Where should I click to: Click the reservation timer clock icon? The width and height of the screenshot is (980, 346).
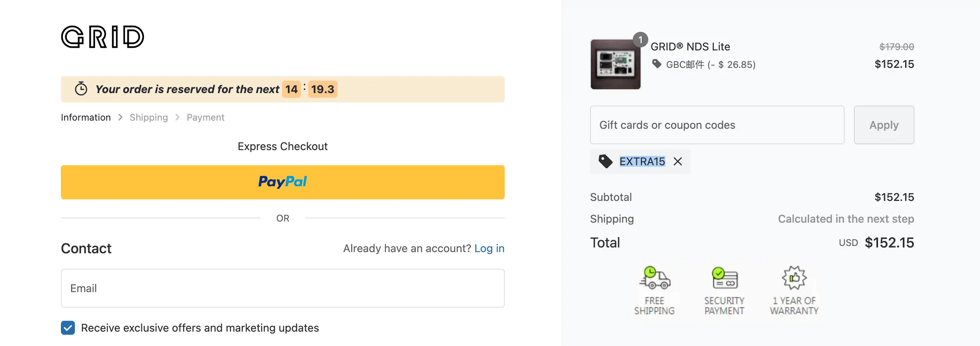click(81, 89)
